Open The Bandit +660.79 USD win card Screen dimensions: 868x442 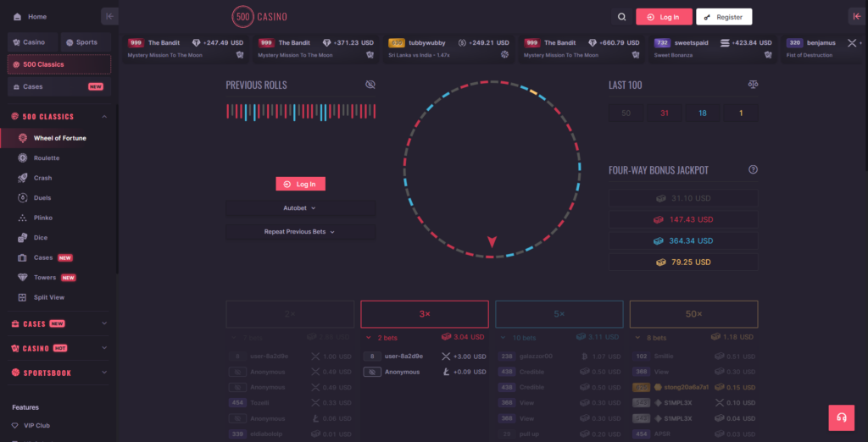[581, 48]
